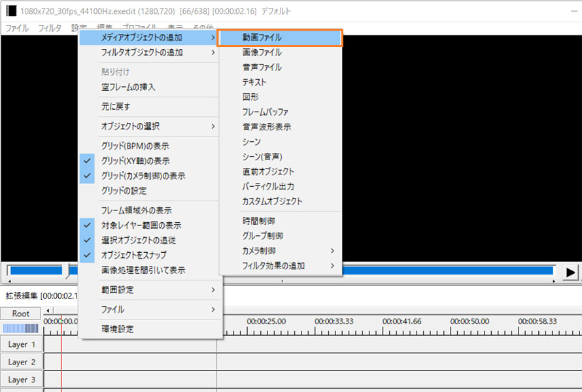Toggle 画像処理を間引いて表示
The height and width of the screenshot is (392, 582).
click(x=148, y=270)
